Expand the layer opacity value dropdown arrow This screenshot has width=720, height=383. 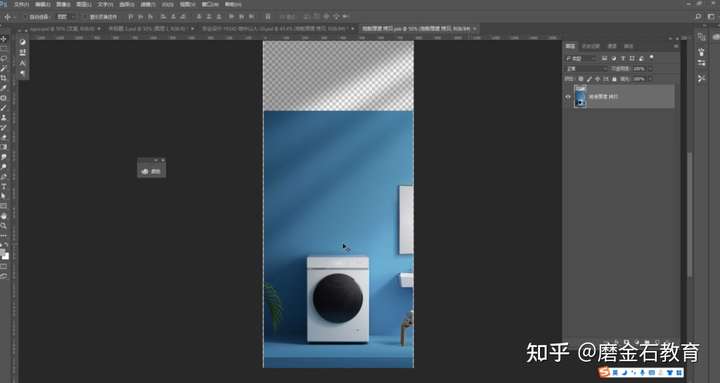(x=650, y=68)
